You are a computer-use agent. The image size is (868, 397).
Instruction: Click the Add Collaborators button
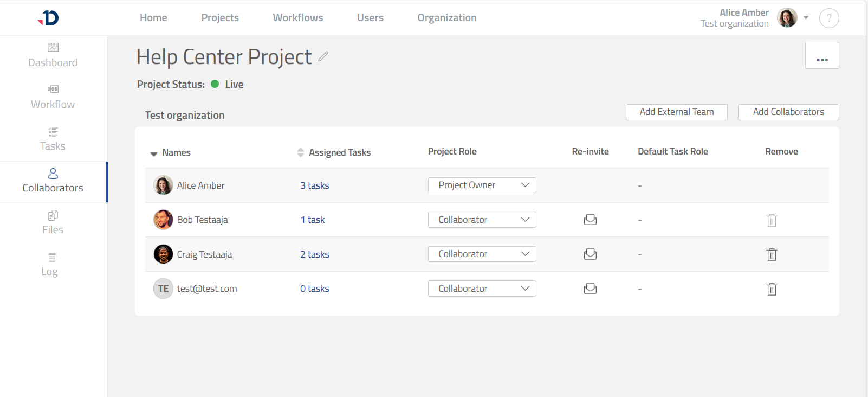tap(788, 112)
